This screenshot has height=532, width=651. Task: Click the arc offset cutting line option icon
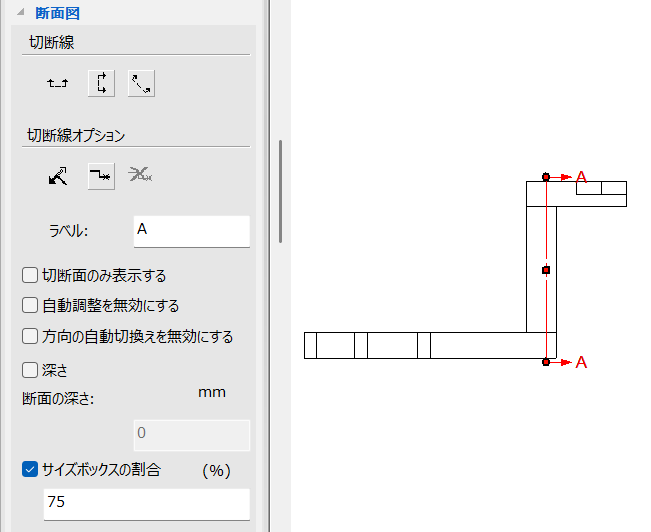pos(58,176)
